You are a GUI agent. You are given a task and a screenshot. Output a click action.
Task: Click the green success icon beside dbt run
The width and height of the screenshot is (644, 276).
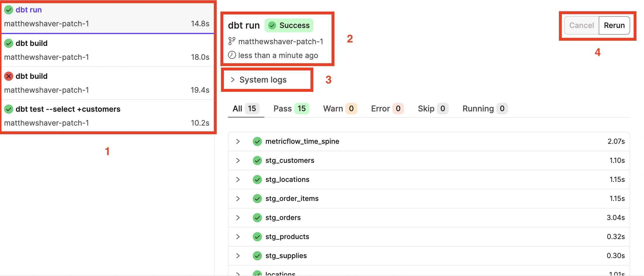[8, 10]
